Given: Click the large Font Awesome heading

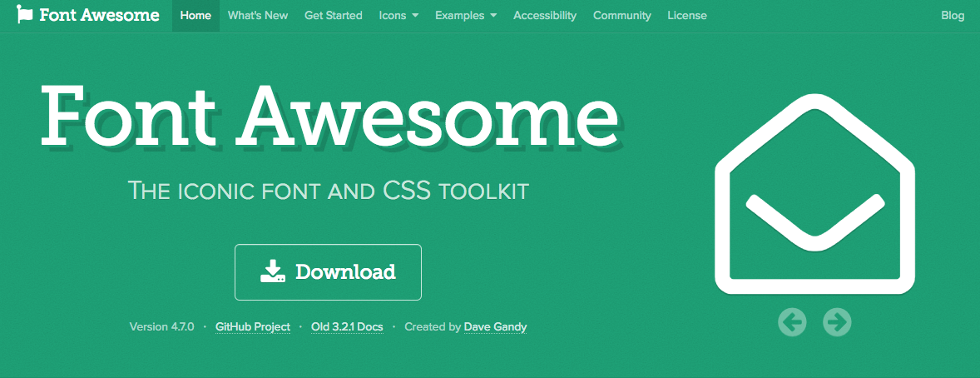Looking at the screenshot, I should click(x=329, y=116).
